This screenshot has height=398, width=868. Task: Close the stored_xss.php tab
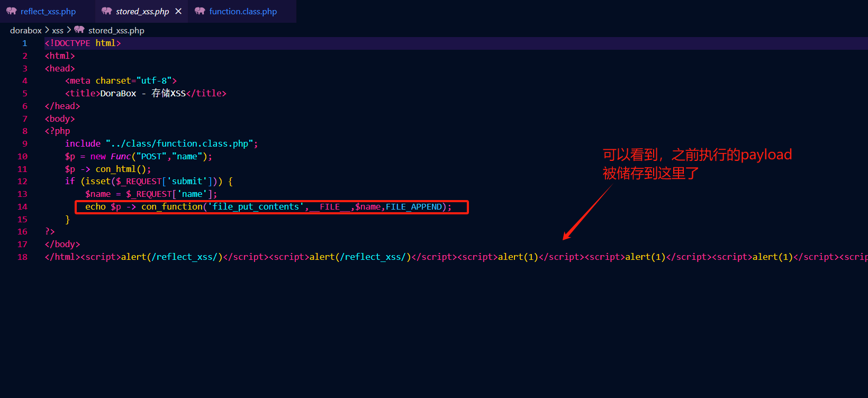[x=178, y=11]
